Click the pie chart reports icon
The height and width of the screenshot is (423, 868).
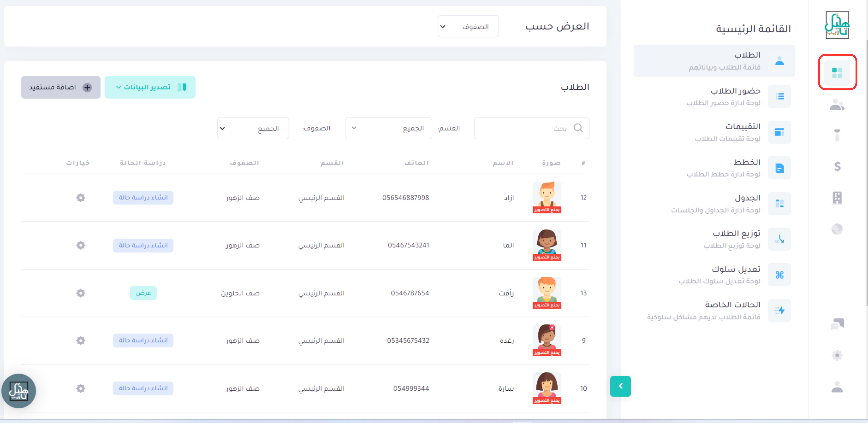pyautogui.click(x=837, y=229)
